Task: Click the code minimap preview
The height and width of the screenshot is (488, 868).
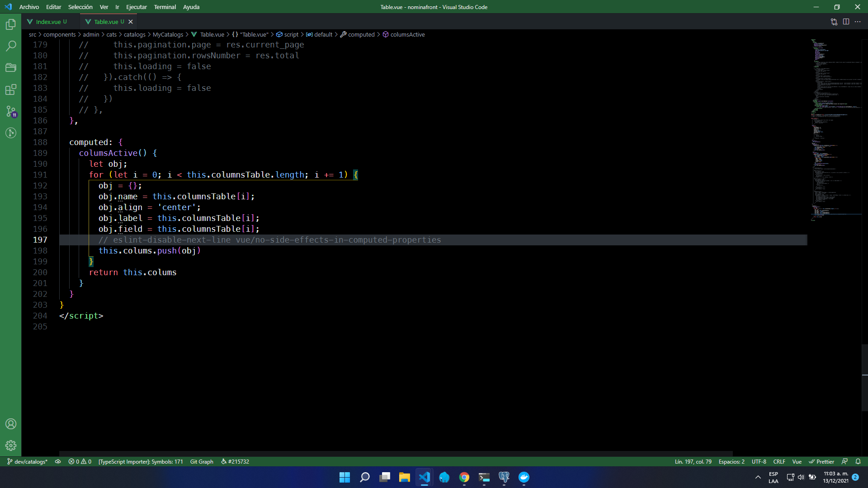Action: 835,130
